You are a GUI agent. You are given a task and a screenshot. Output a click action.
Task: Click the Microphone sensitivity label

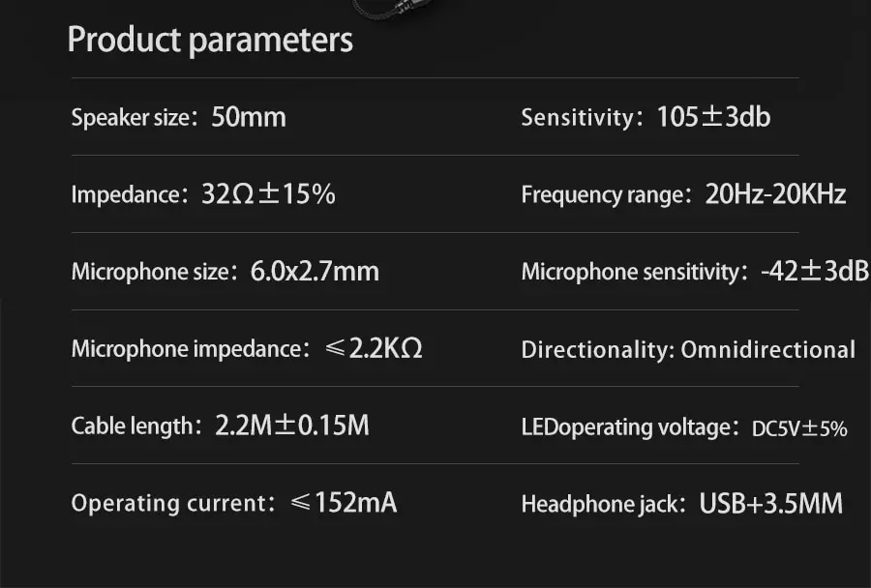point(629,273)
